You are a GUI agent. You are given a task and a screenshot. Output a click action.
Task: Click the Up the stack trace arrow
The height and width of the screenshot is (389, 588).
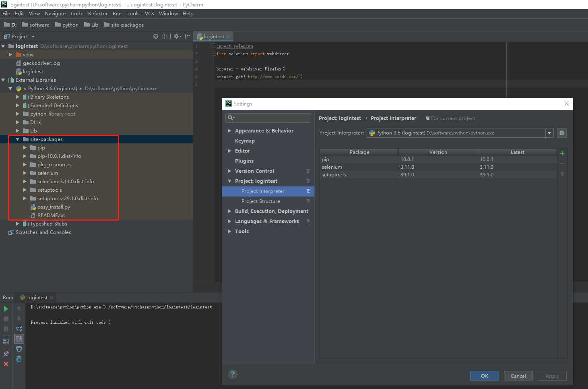(x=19, y=309)
